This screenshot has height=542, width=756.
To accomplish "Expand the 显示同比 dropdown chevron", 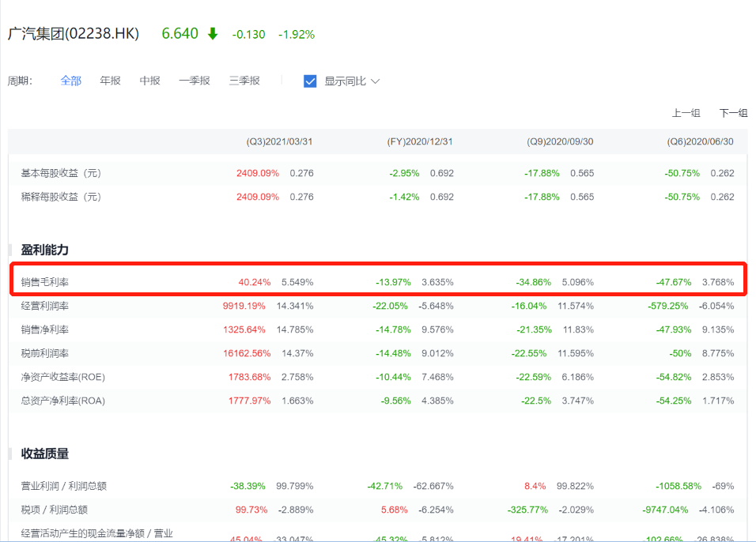I will (x=375, y=81).
